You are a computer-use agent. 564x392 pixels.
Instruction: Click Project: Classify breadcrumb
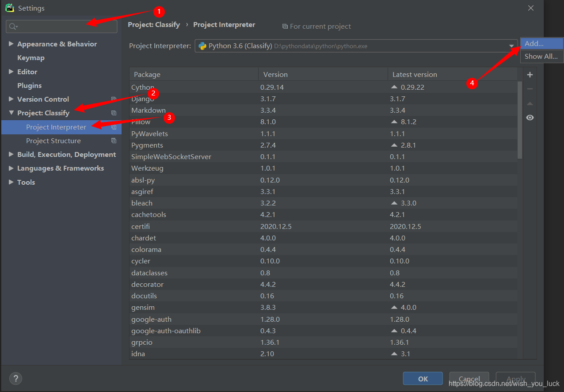[x=154, y=25]
